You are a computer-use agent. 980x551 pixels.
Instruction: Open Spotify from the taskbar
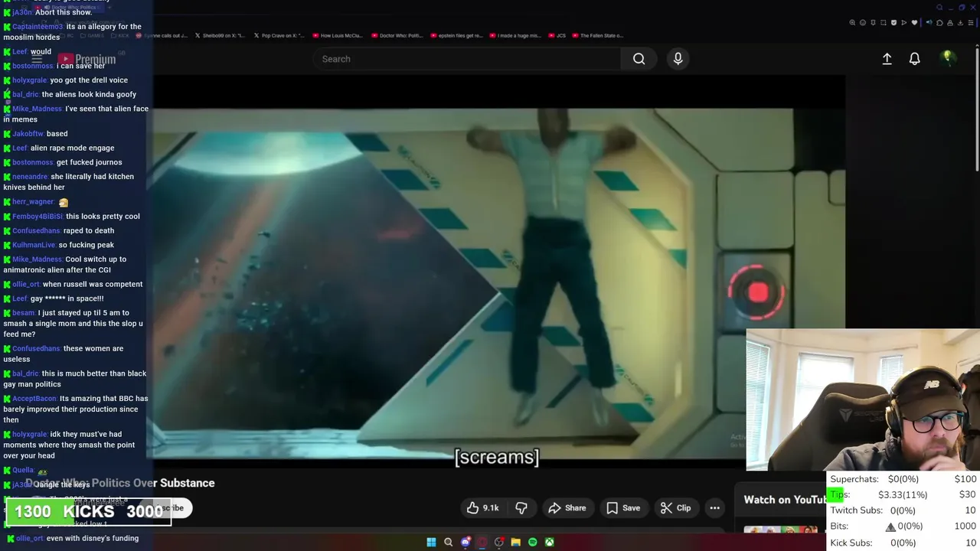[533, 543]
